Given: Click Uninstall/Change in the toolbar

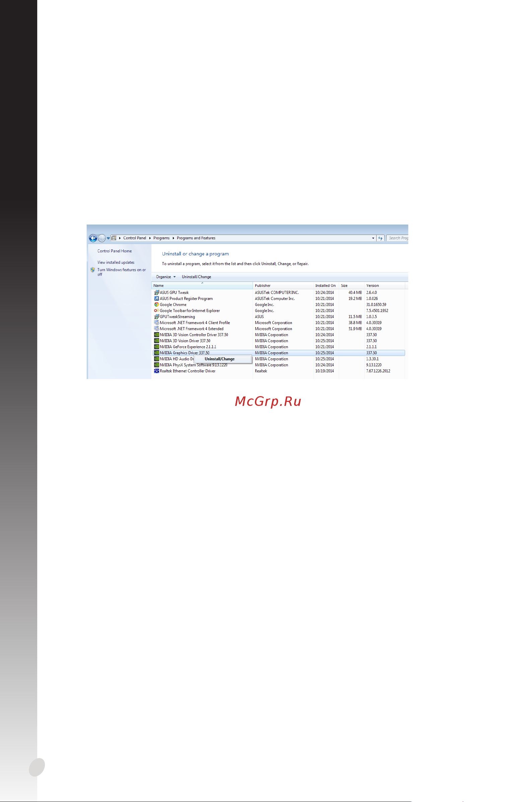Looking at the screenshot, I should click(x=196, y=277).
